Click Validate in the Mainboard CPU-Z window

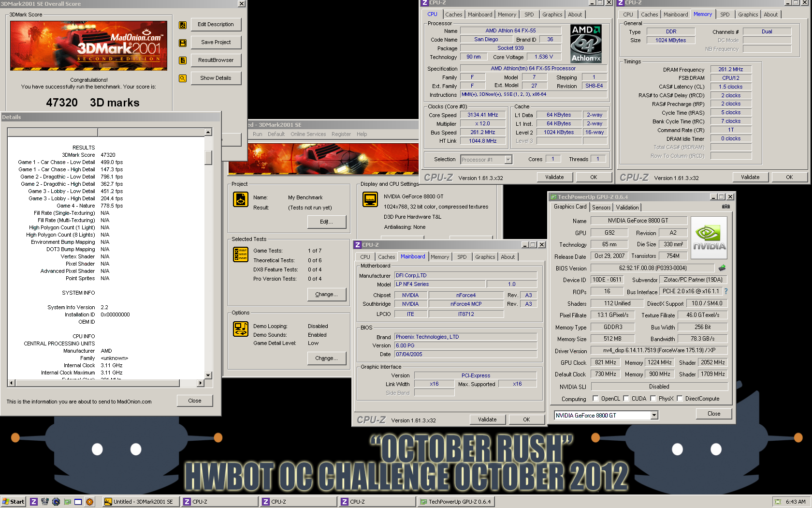pos(487,419)
